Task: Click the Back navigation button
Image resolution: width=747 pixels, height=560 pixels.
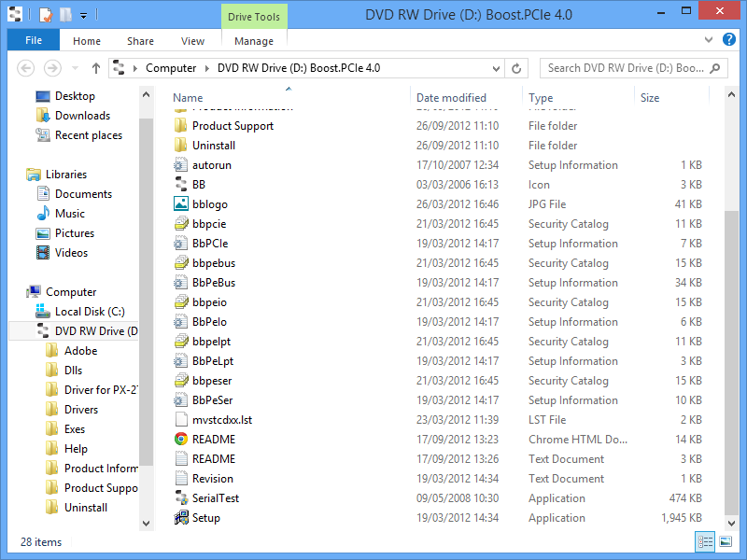Action: (26, 68)
